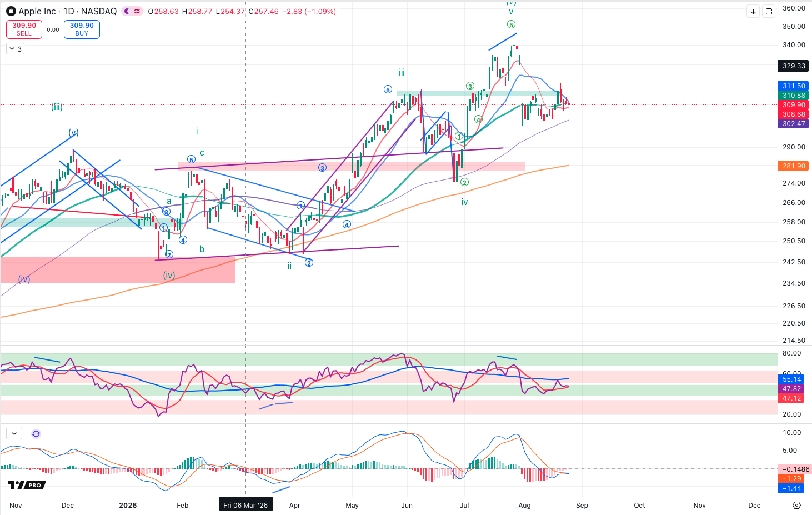This screenshot has width=812, height=515.
Task: Click the purple 302.47 price scale label
Action: point(794,124)
